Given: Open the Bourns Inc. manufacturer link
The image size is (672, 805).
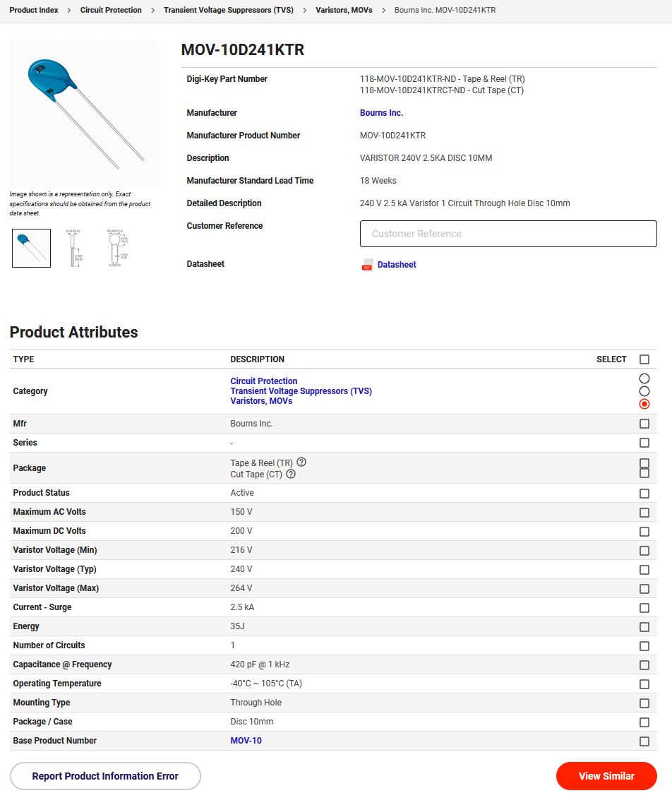Looking at the screenshot, I should [381, 113].
